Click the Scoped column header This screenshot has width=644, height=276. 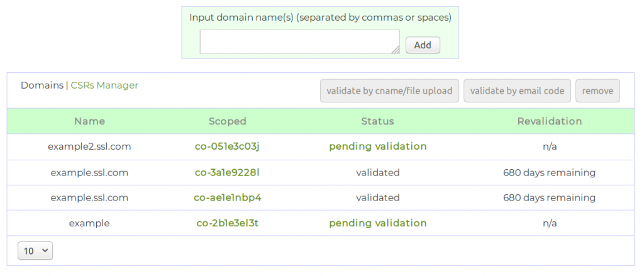click(227, 121)
